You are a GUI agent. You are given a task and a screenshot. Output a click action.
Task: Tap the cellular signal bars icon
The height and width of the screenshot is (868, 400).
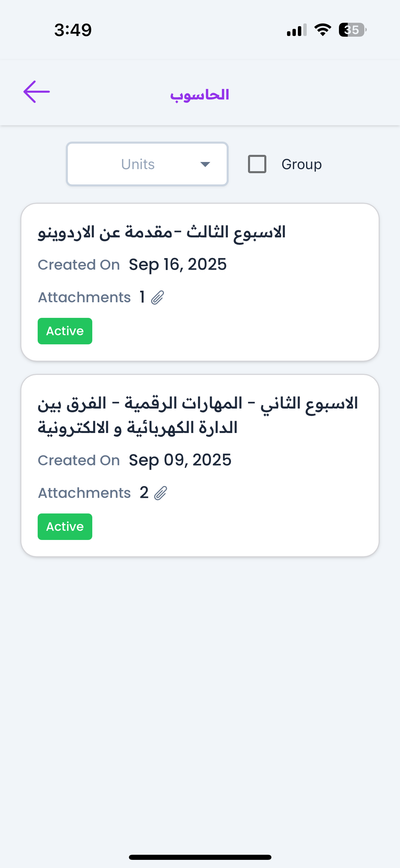click(x=297, y=30)
